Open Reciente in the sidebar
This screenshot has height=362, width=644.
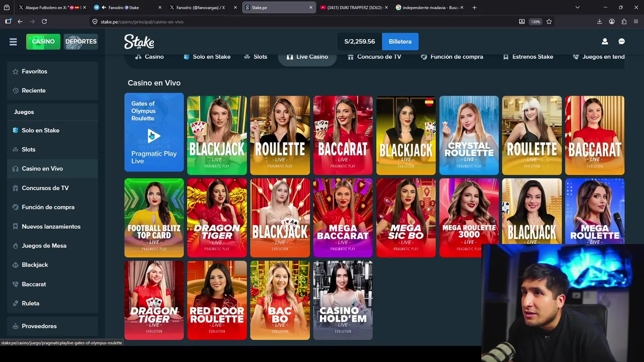click(52, 90)
